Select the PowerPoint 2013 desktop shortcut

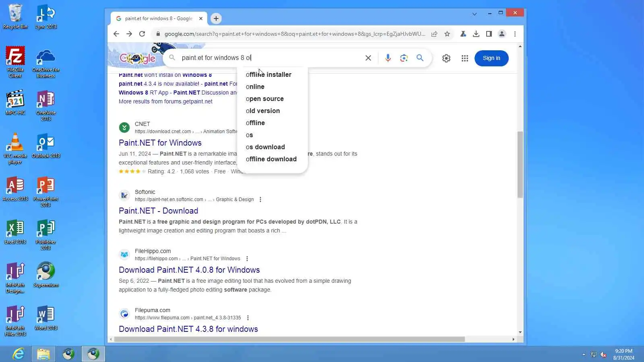[46, 192]
